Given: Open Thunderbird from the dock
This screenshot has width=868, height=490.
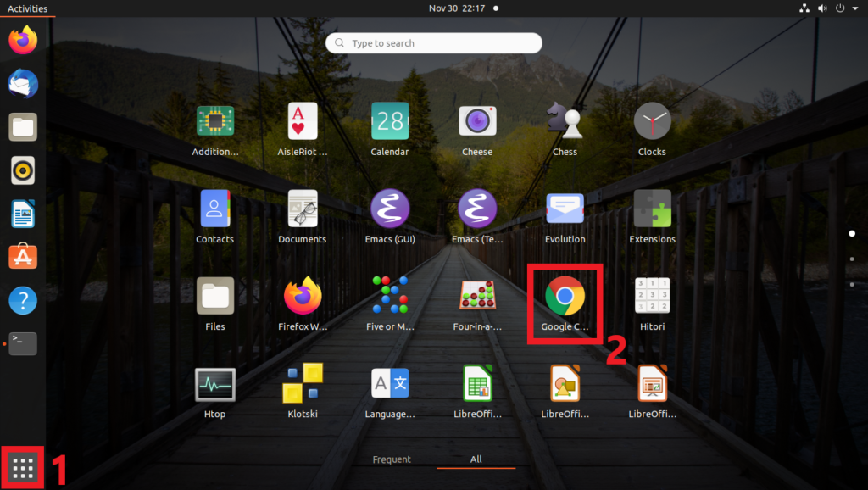Looking at the screenshot, I should (x=23, y=84).
